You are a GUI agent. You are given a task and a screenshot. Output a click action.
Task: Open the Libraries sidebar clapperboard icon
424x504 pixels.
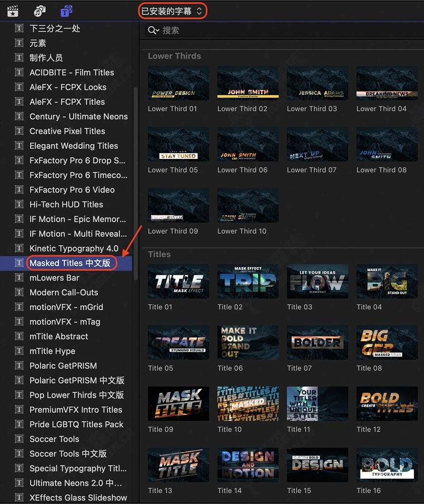tap(13, 11)
